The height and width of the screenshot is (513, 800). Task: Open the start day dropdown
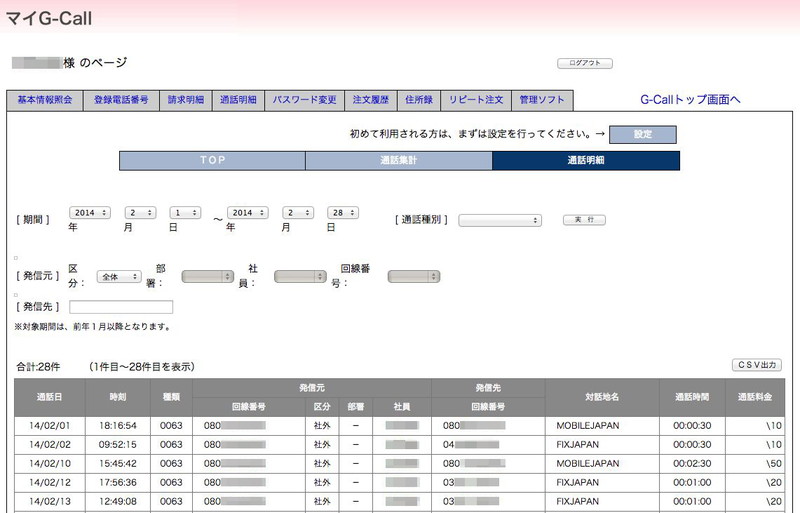[185, 213]
